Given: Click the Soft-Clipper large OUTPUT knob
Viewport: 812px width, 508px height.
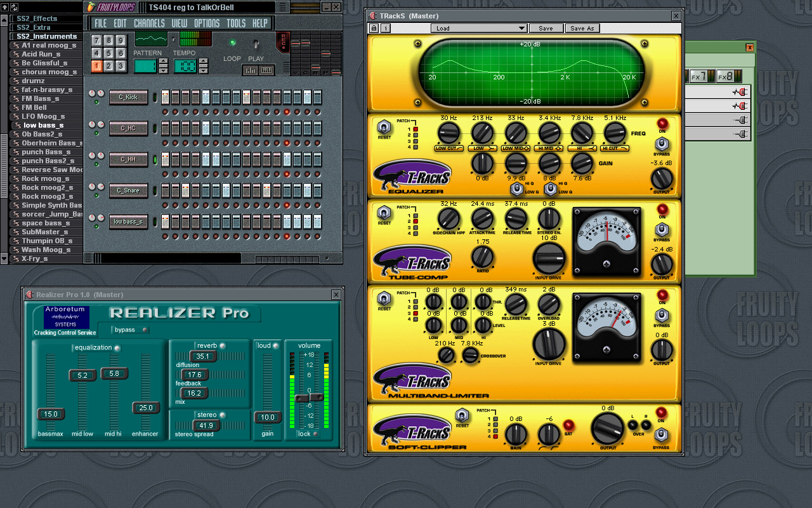Looking at the screenshot, I should [x=608, y=429].
